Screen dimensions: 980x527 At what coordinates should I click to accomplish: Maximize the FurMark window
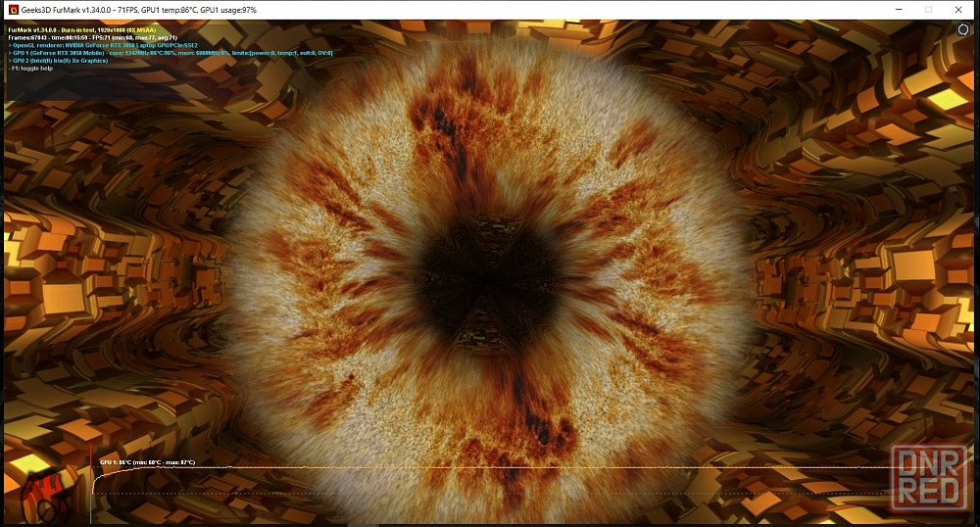[x=928, y=10]
